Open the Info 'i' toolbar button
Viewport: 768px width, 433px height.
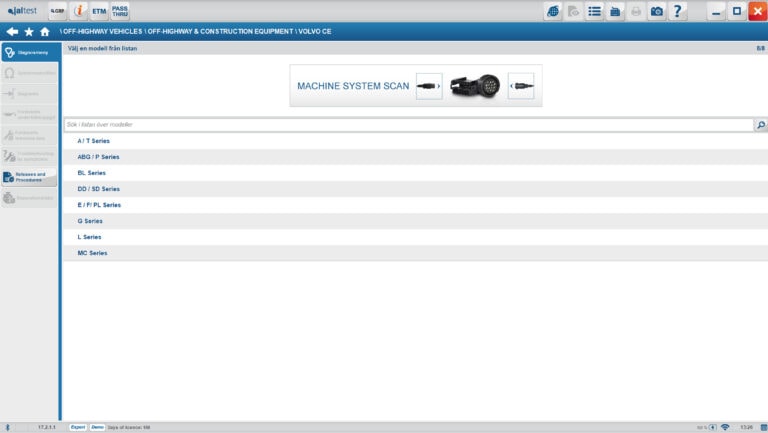click(x=78, y=11)
